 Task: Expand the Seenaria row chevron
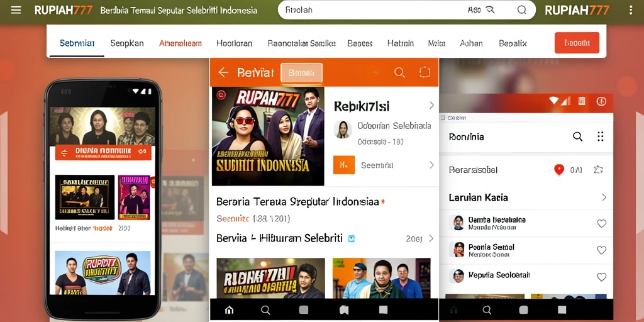[431, 165]
